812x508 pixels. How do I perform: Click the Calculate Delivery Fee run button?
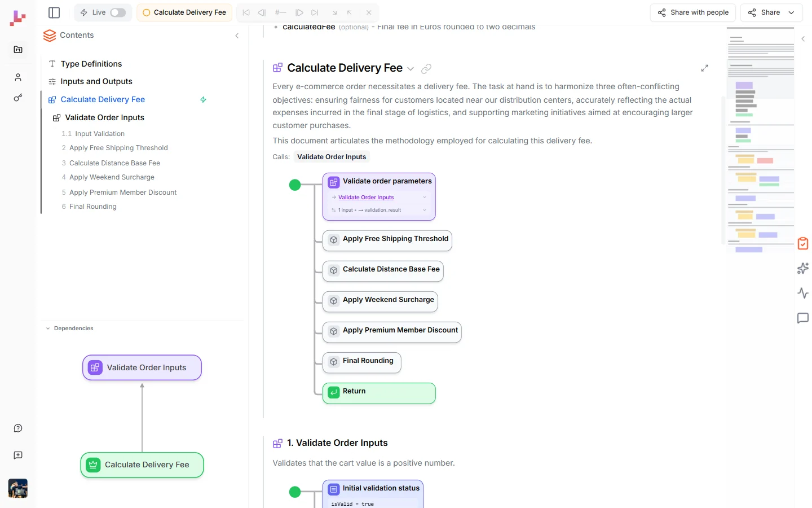click(184, 12)
